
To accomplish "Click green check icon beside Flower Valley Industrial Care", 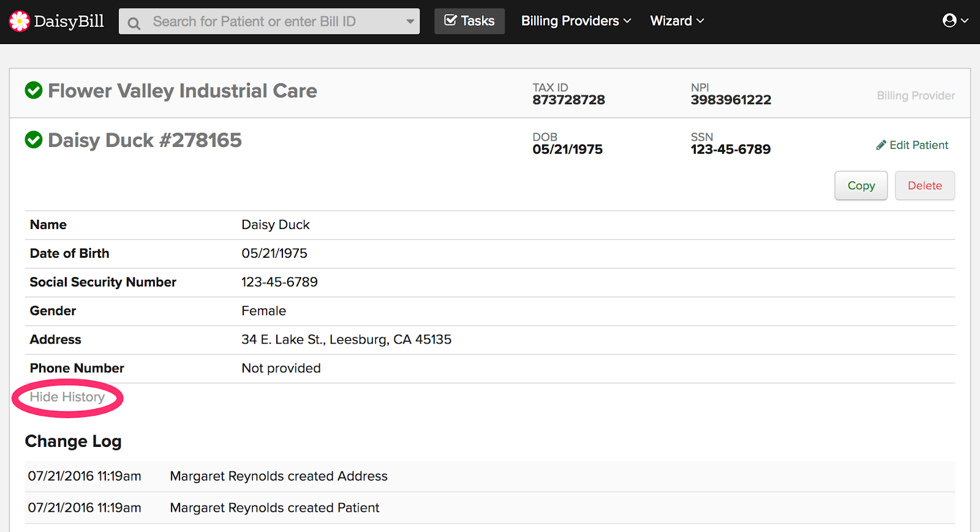I will [34, 91].
